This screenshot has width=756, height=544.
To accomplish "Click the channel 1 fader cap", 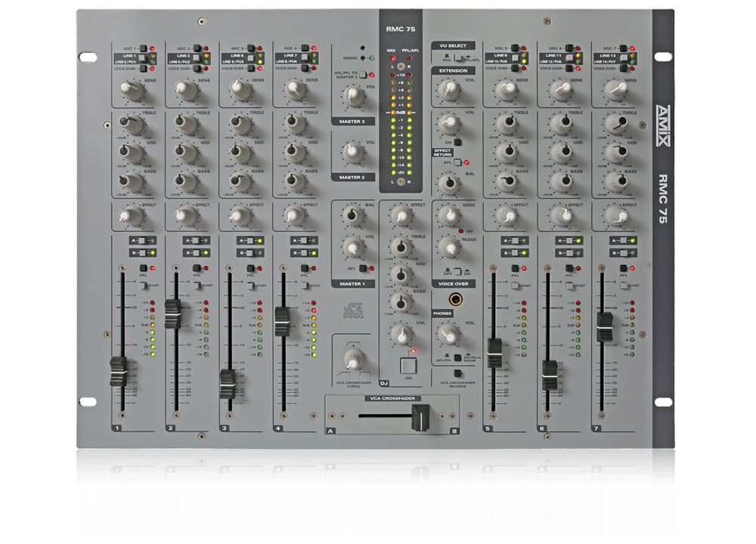I will coord(119,372).
